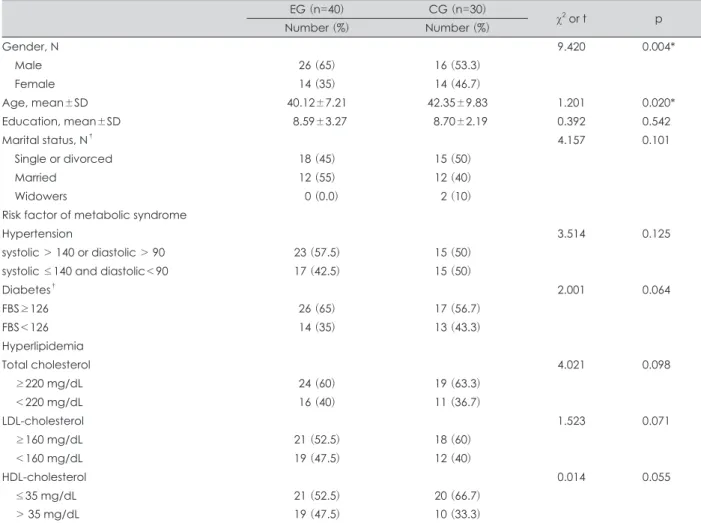Select total cholesterol statistic 4.021

(571, 365)
